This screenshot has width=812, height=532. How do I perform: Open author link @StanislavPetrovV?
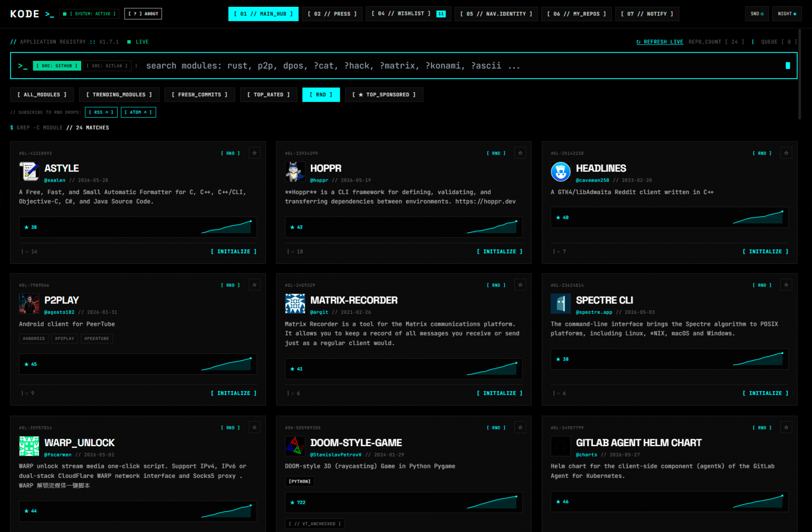[x=336, y=455]
